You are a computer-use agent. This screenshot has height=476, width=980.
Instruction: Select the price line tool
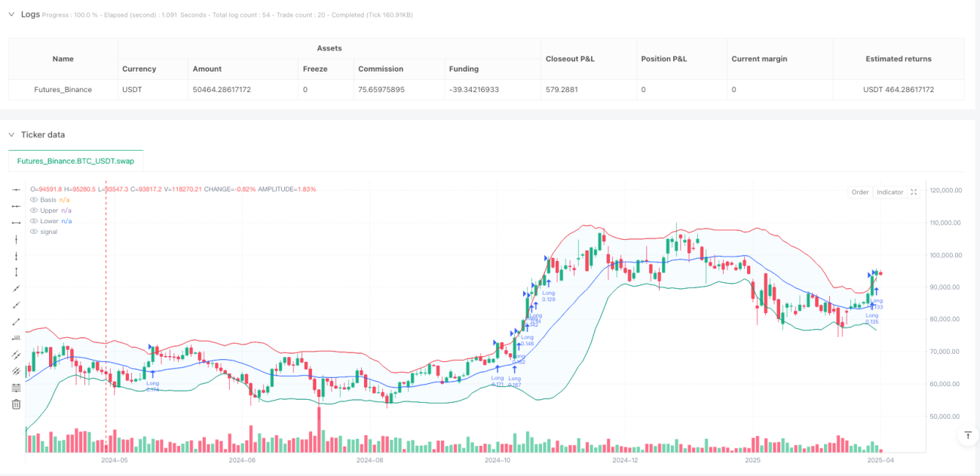pos(16,339)
